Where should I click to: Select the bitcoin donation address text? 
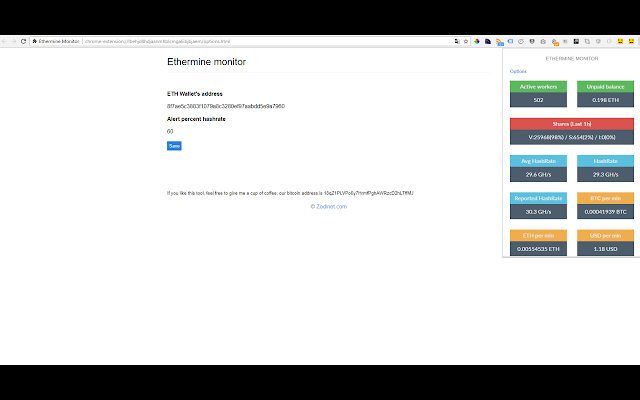pos(369,193)
